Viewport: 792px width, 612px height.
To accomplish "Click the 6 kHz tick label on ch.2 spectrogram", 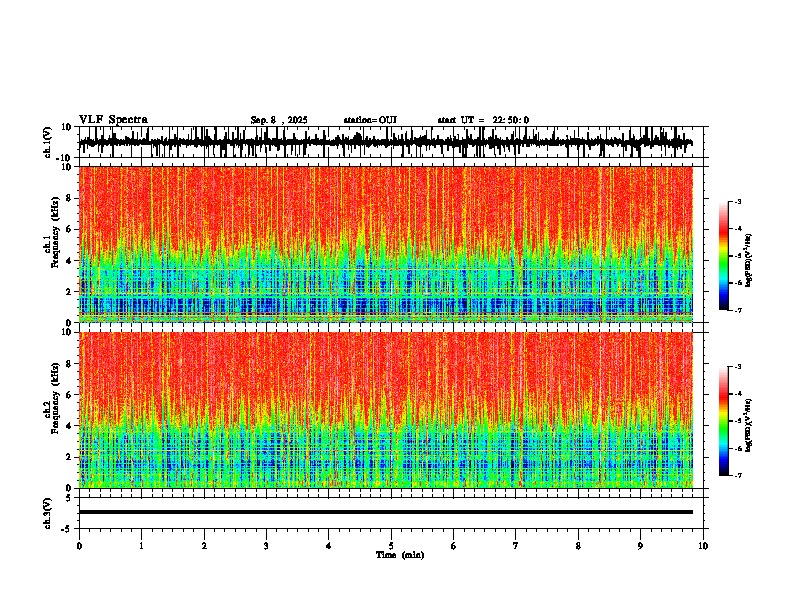I will tap(69, 395).
